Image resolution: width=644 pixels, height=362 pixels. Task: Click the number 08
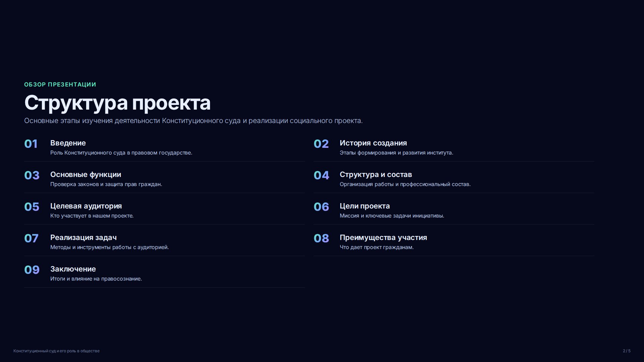click(x=321, y=238)
